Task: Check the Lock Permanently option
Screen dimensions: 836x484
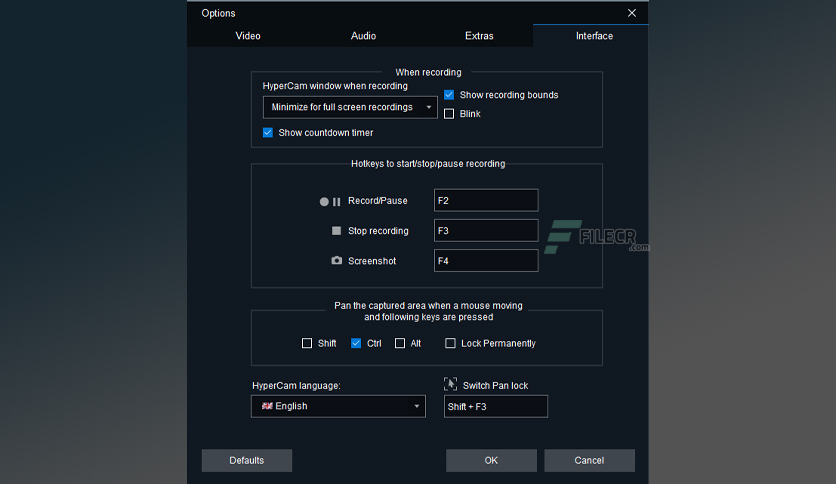Action: pyautogui.click(x=450, y=343)
